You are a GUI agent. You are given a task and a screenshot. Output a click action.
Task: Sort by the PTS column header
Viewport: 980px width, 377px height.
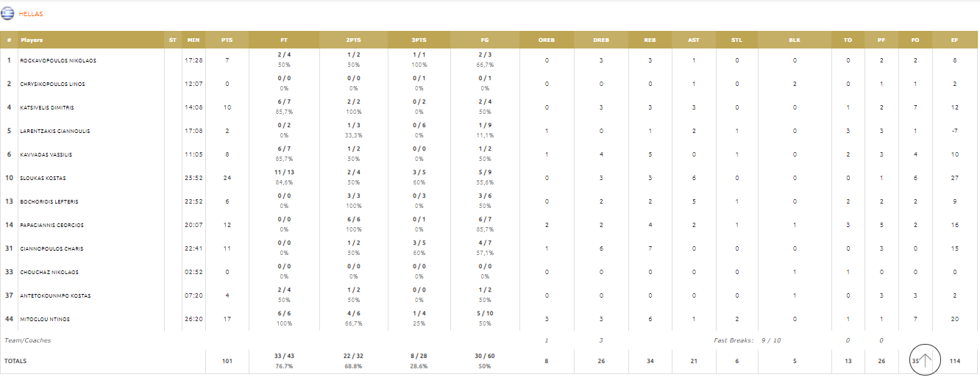tap(227, 40)
